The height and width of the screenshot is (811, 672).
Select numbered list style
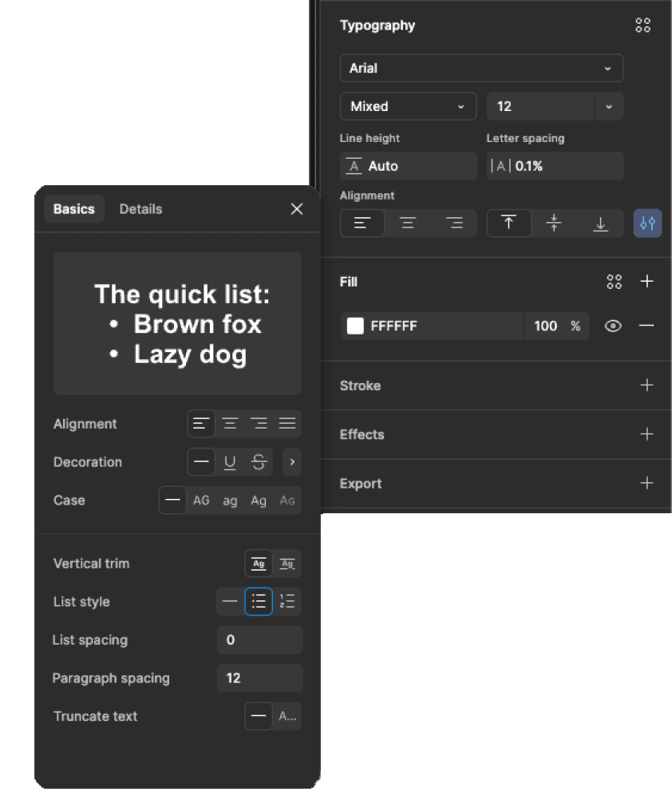[x=287, y=602]
